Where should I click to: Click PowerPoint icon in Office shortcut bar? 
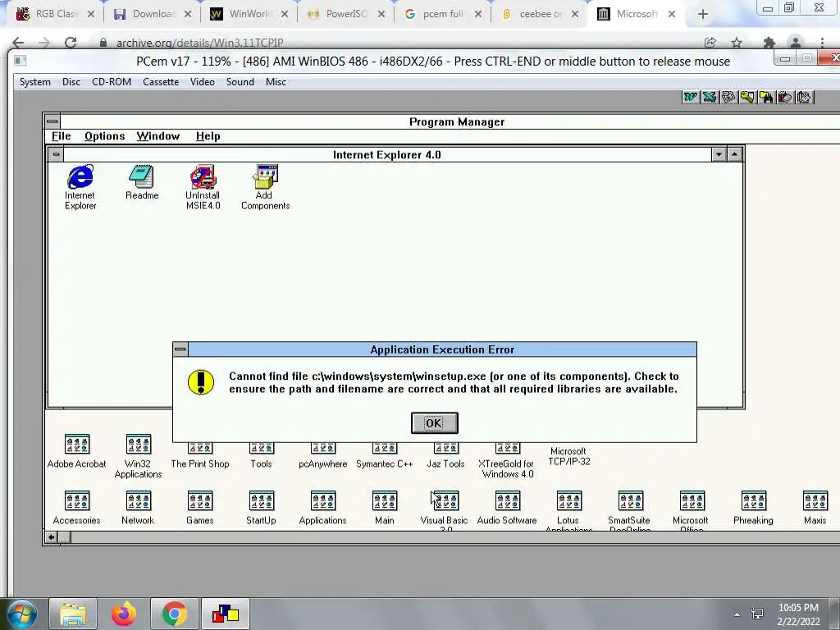tap(728, 97)
